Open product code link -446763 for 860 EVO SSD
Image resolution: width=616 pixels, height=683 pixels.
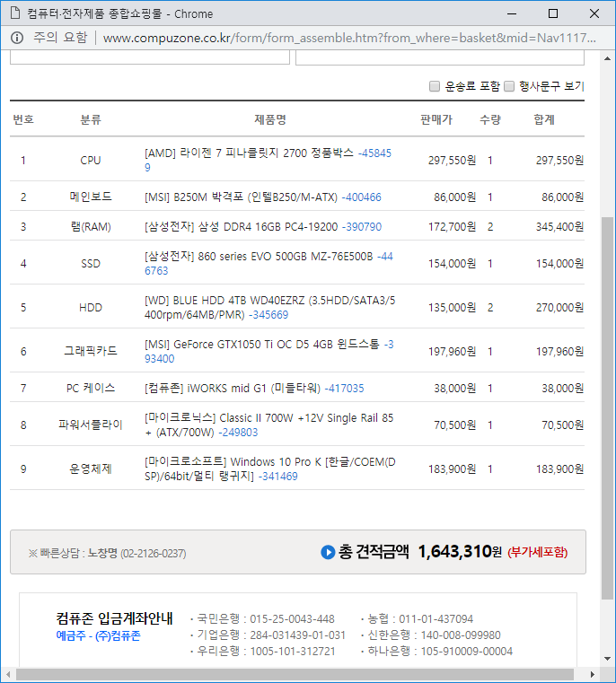385,257
